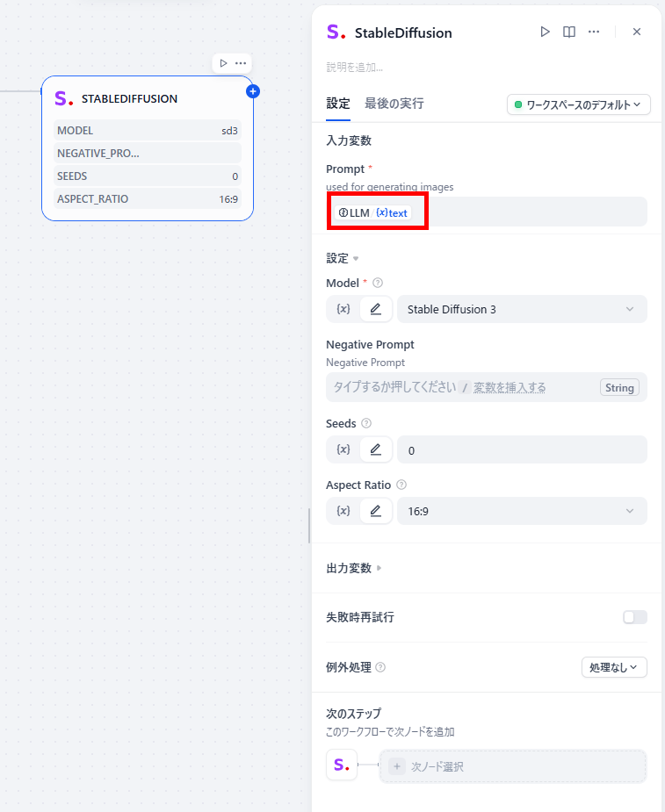
Task: Open the ワークスペースのデフォルト dropdown
Action: point(578,104)
